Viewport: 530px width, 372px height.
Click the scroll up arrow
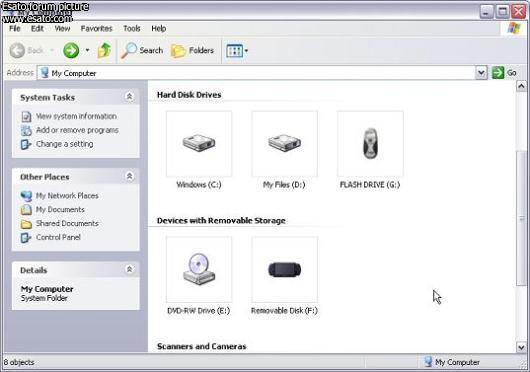point(521,86)
